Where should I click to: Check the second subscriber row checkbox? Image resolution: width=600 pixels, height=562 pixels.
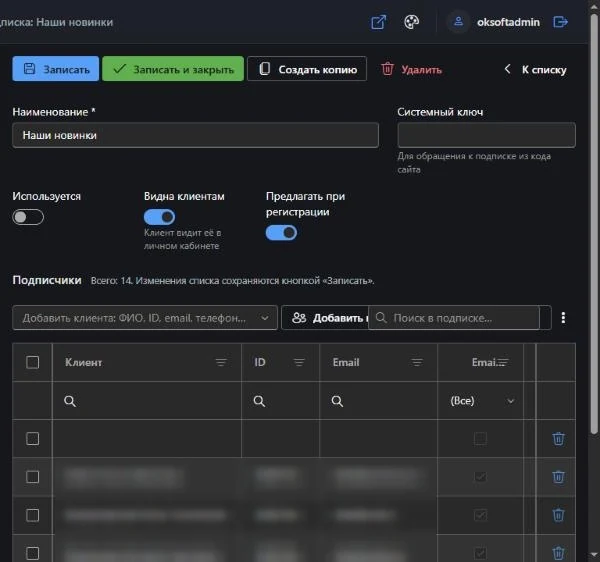coord(33,477)
